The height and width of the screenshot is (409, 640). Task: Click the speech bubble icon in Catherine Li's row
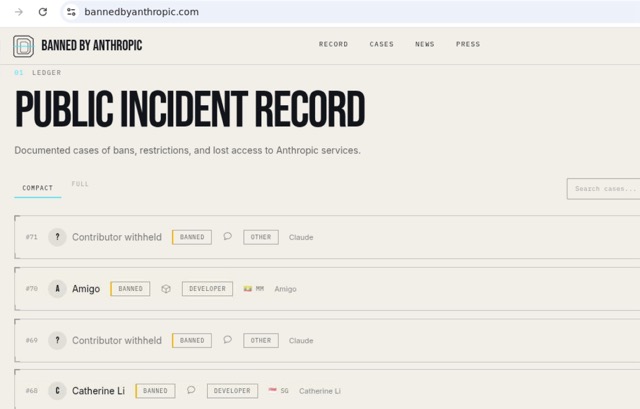[x=191, y=390]
